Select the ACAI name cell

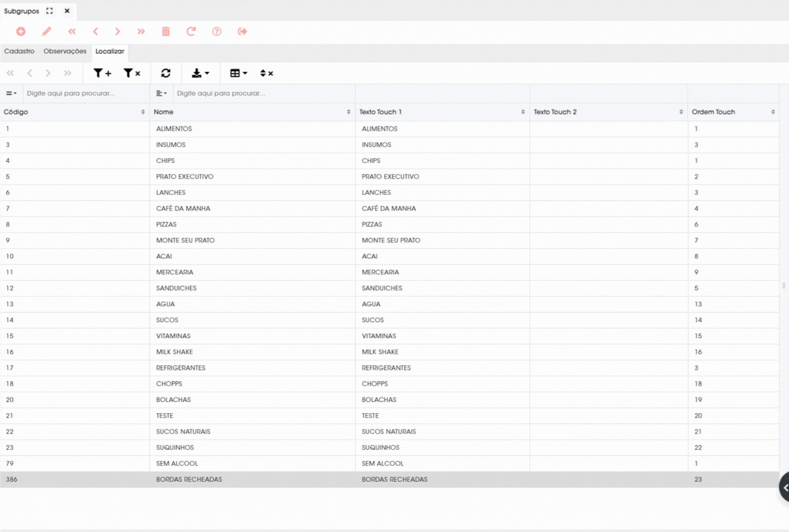point(252,256)
